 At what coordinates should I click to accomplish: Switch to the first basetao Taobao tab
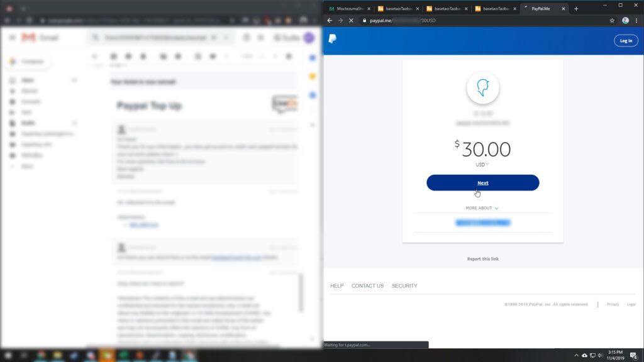tap(398, 9)
